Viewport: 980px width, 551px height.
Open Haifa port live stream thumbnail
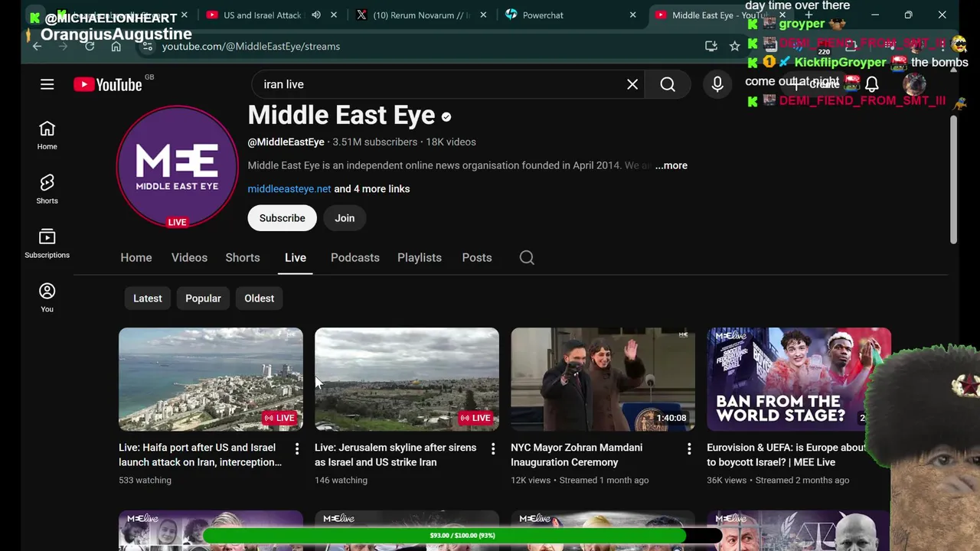[211, 380]
